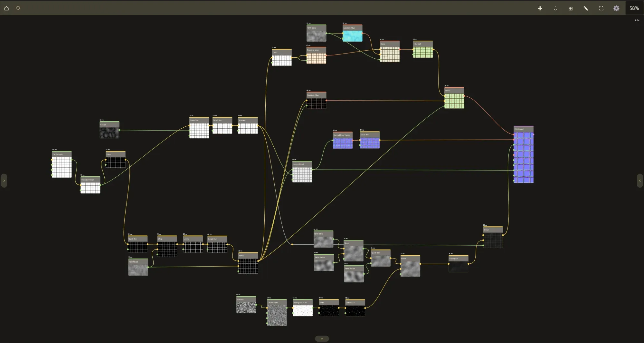Select the HSL Shift node
Screen dimensions: 644x343
(x=423, y=49)
